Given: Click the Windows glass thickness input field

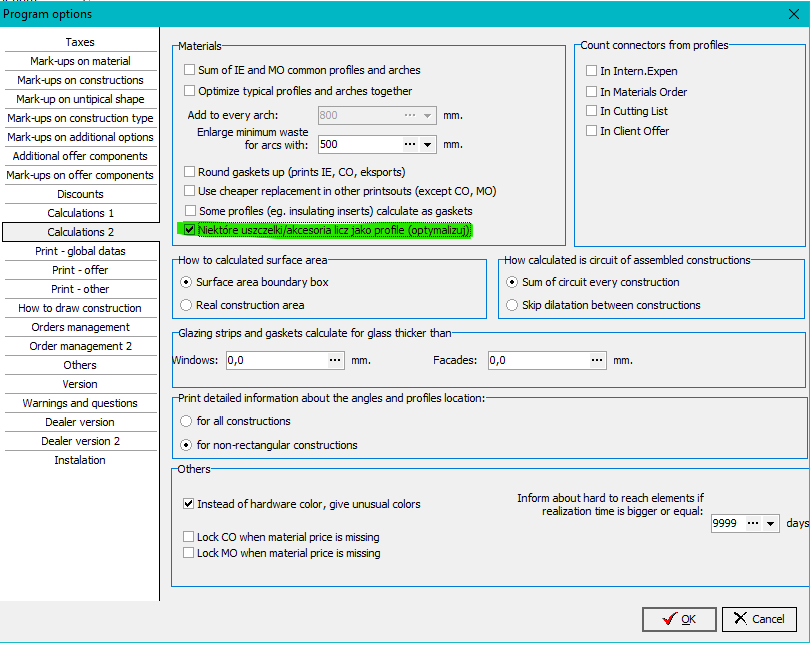Looking at the screenshot, I should coord(277,360).
